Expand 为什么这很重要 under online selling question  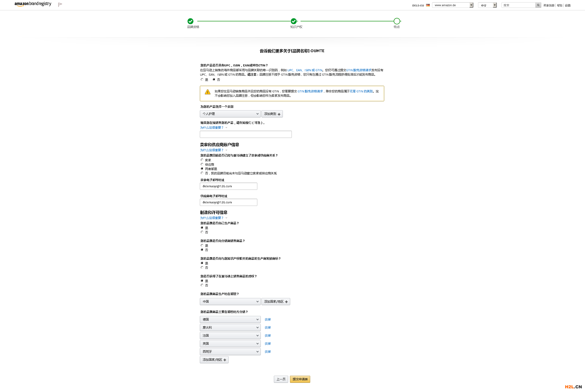213,128
